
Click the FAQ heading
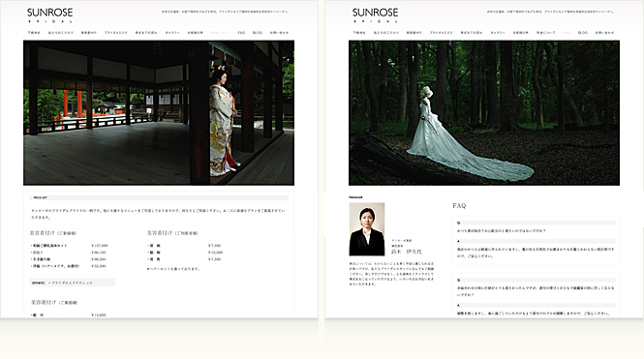pos(459,205)
